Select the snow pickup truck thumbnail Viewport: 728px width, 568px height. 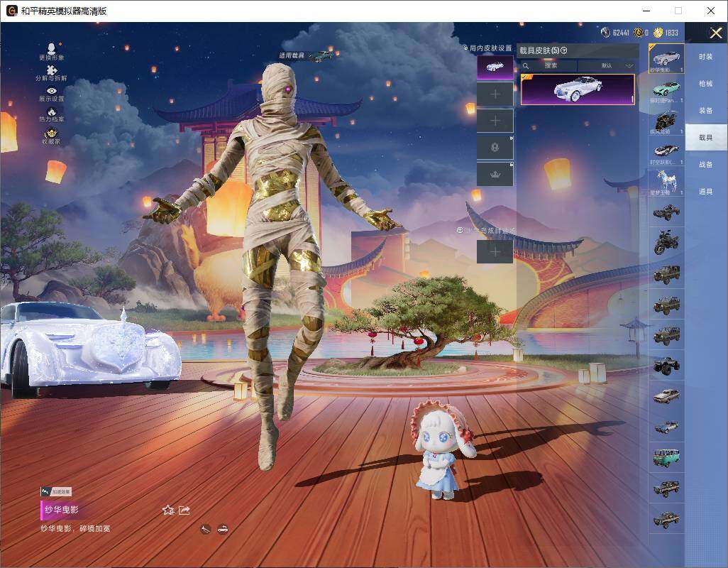coord(666,365)
